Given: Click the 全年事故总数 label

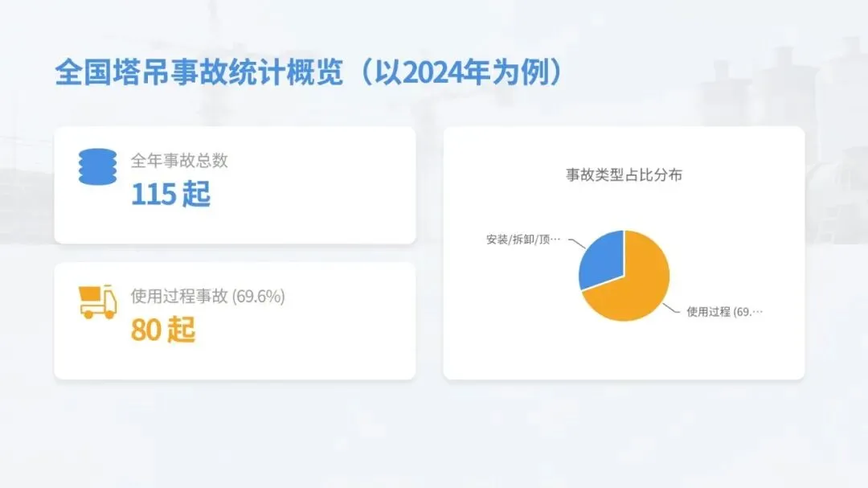Looking at the screenshot, I should 179,161.
